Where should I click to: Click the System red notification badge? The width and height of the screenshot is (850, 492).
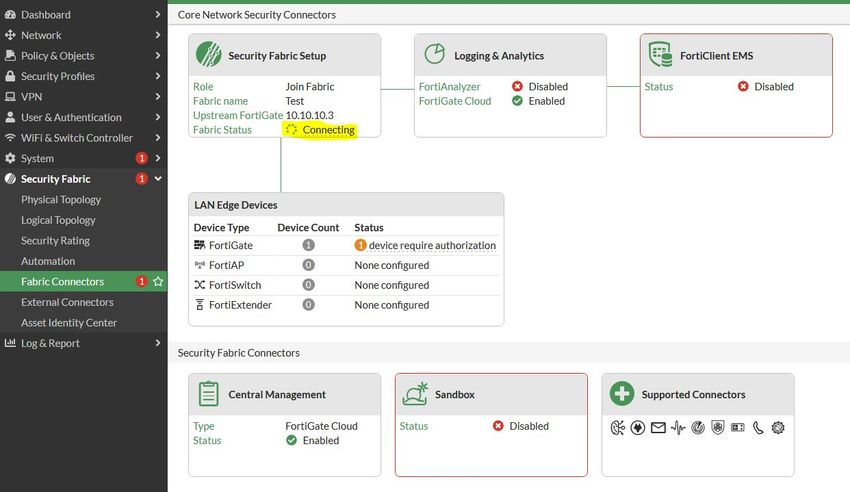coord(141,158)
